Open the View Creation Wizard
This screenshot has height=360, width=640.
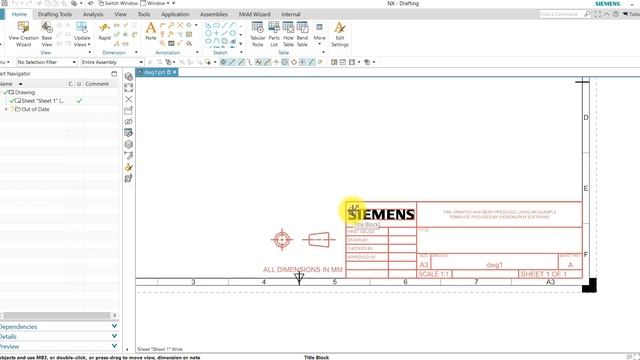pos(23,34)
